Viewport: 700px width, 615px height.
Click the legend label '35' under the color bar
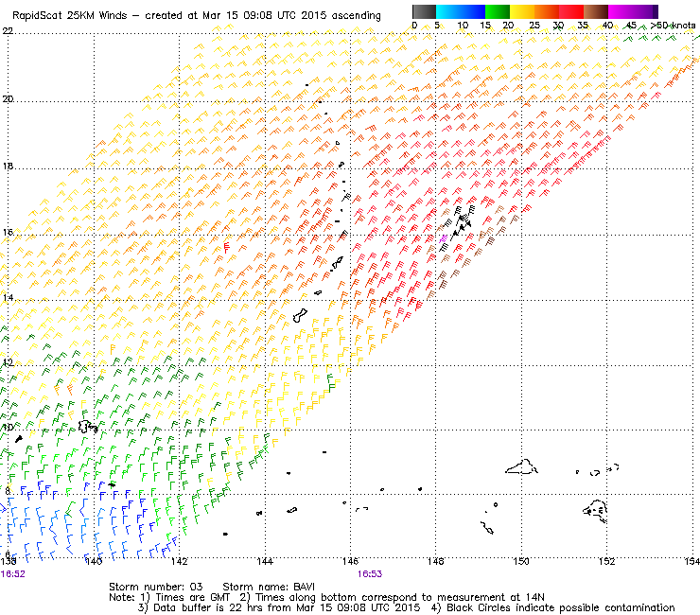583,26
